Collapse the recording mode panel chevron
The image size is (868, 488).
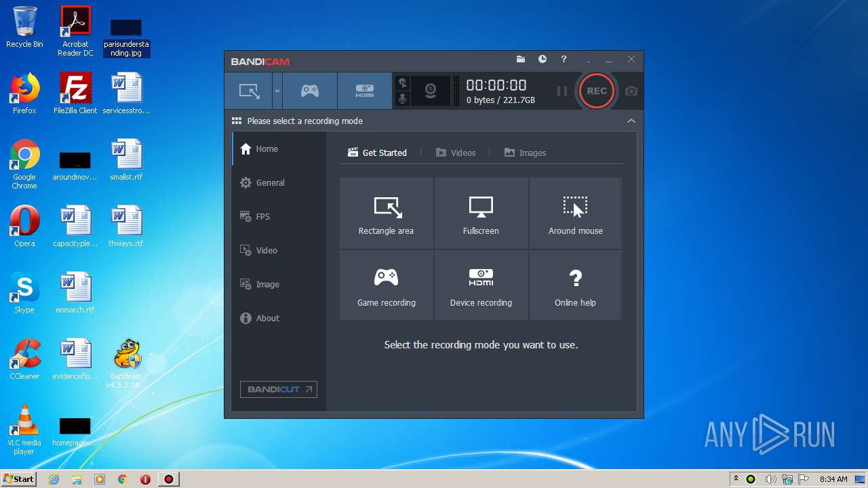[x=631, y=121]
